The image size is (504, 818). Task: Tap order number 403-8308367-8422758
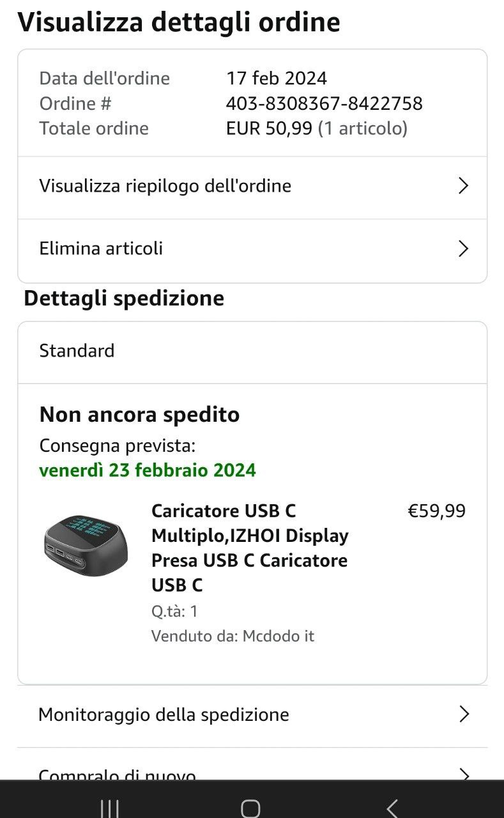(324, 104)
